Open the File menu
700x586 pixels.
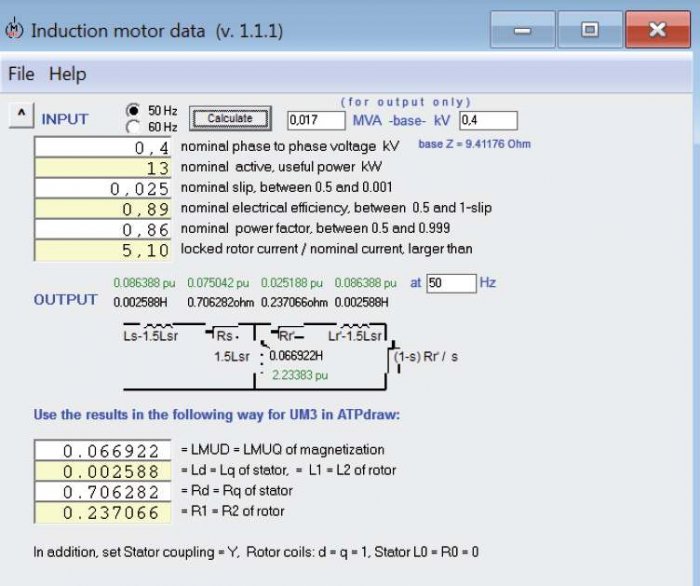(x=21, y=74)
